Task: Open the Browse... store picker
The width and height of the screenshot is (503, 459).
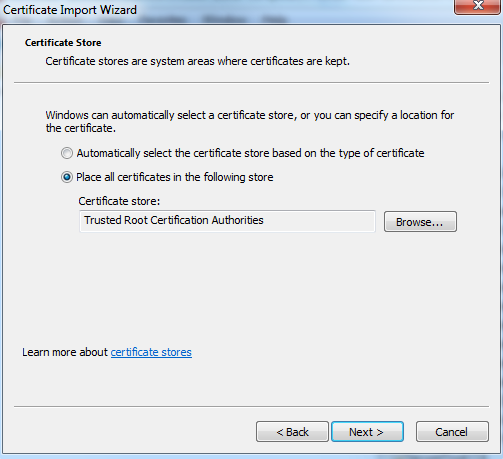Action: pos(420,221)
